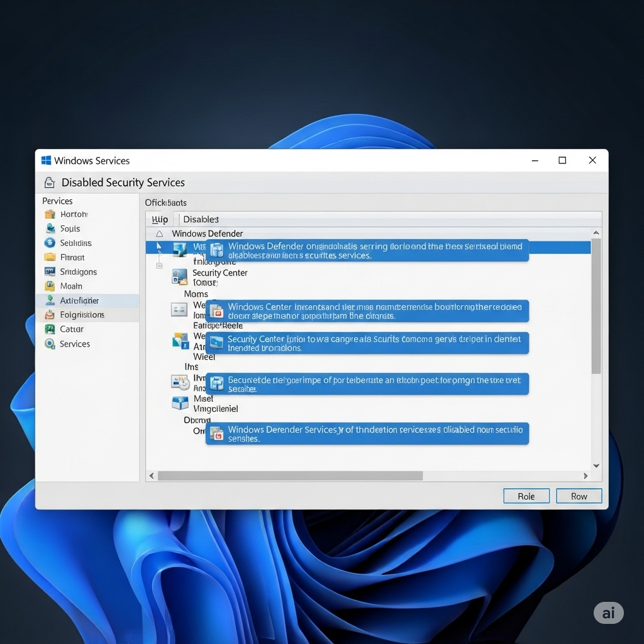Click the Eoigriisitions sidebar icon

[x=50, y=314]
